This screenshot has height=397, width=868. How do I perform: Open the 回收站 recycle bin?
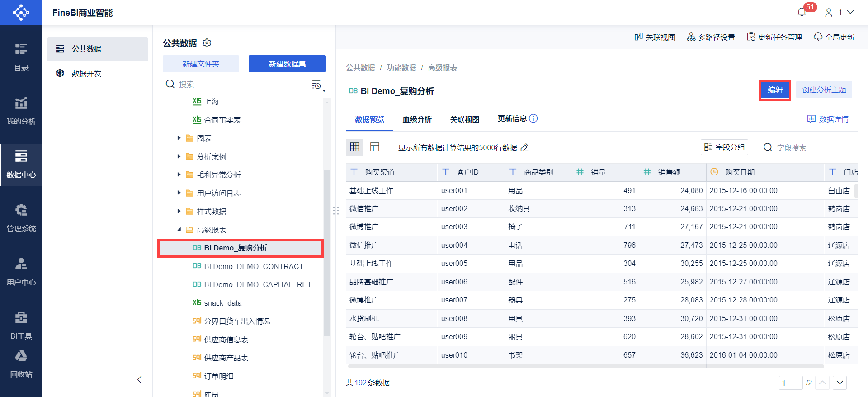[x=21, y=364]
